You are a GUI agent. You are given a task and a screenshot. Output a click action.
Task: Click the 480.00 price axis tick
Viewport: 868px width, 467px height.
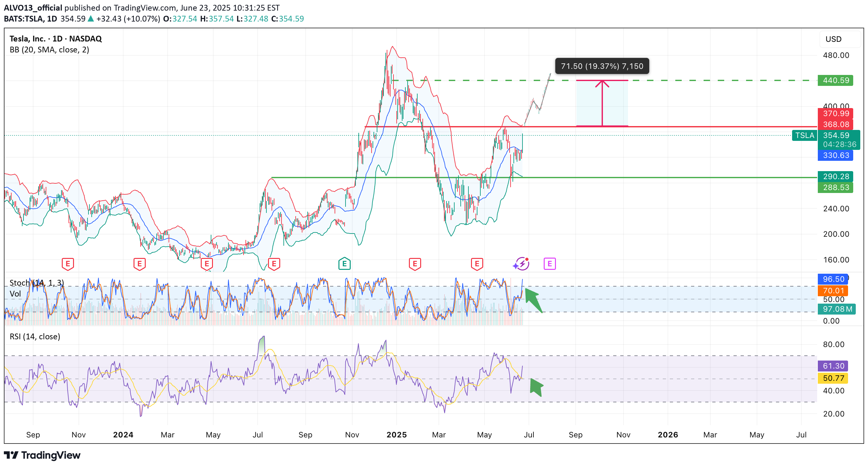836,55
